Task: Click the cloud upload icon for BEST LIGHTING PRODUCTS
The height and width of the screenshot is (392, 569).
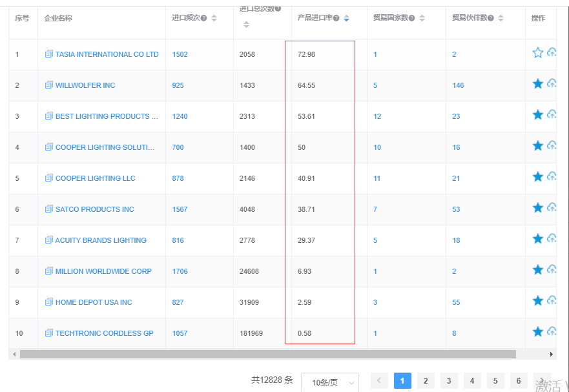Action: pos(552,115)
